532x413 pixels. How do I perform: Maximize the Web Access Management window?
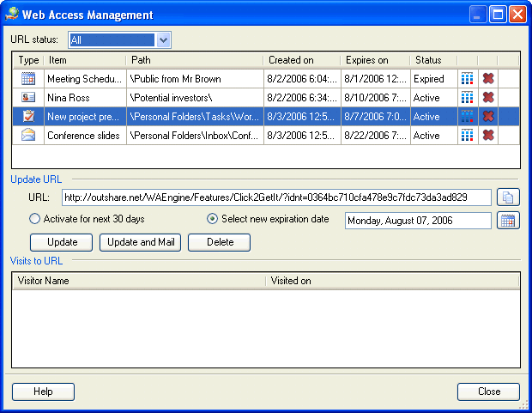(498, 15)
